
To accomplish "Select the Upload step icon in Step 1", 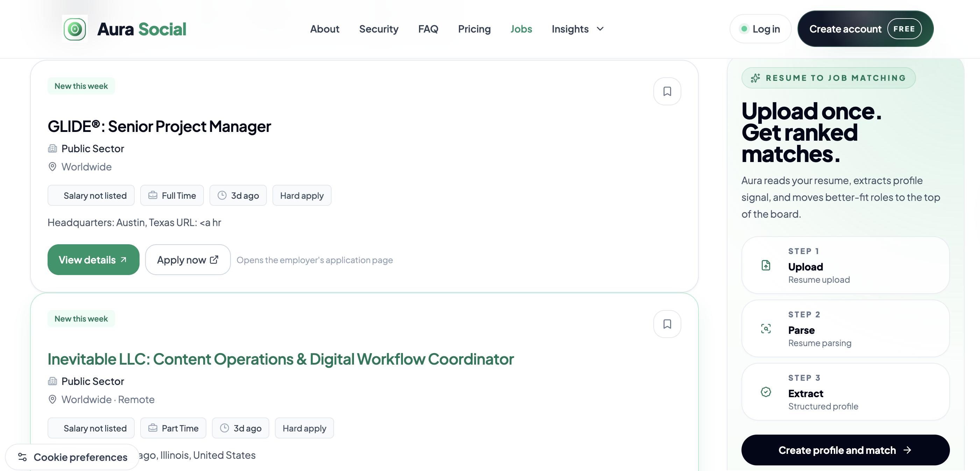I will point(766,266).
